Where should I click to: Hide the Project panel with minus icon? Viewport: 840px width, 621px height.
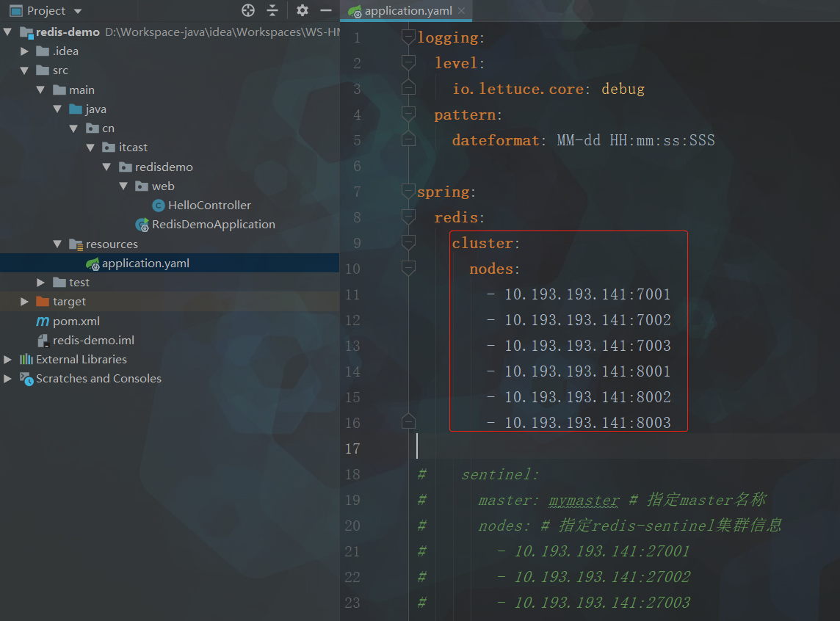(x=326, y=10)
